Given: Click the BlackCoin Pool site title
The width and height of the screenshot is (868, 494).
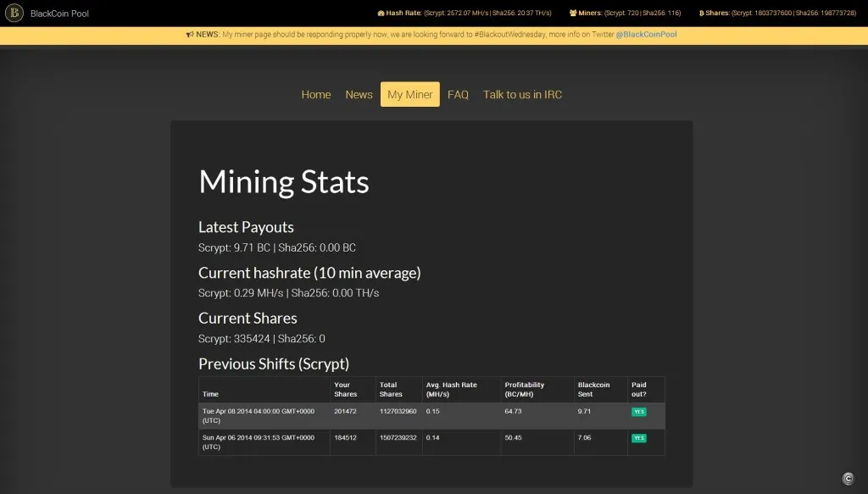Looking at the screenshot, I should [x=60, y=14].
